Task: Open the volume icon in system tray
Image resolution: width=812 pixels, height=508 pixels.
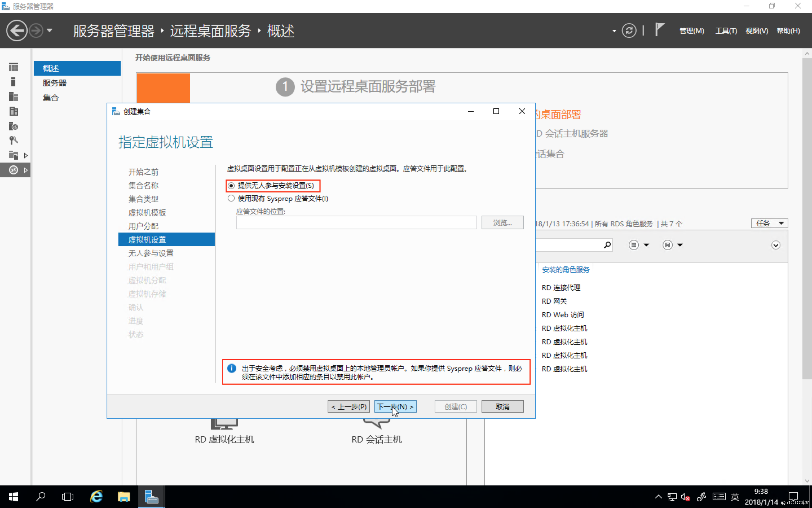Action: [x=685, y=497]
